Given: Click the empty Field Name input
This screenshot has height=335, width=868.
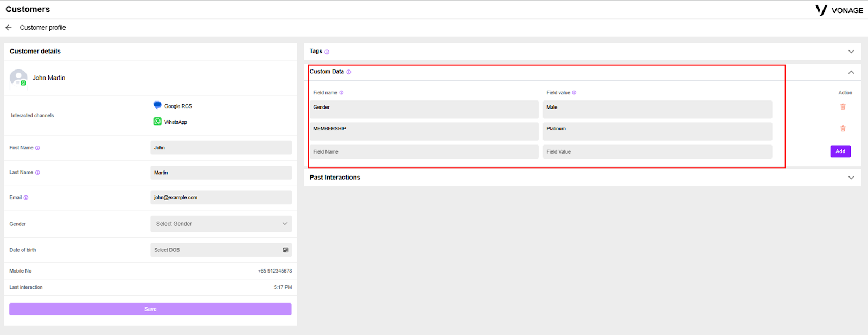Looking at the screenshot, I should [x=424, y=151].
